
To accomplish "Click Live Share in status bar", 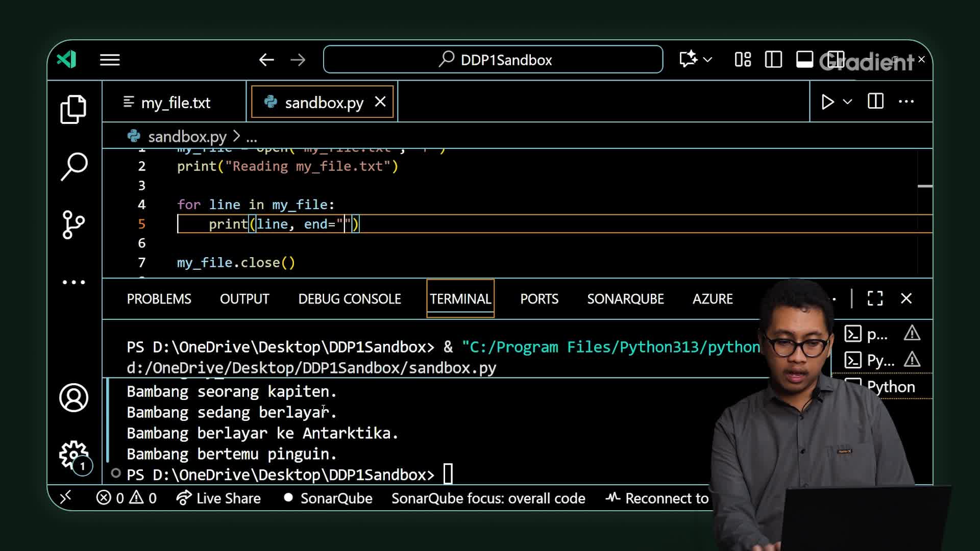I will click(218, 498).
